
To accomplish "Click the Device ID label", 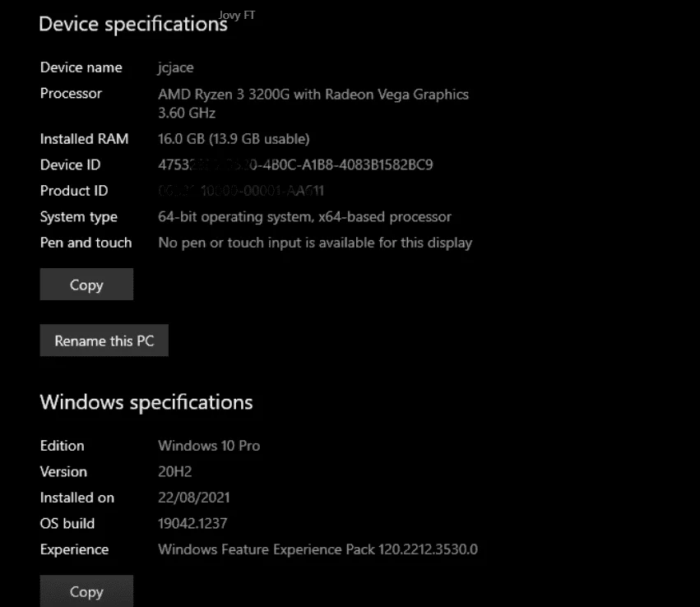I will (x=70, y=164).
